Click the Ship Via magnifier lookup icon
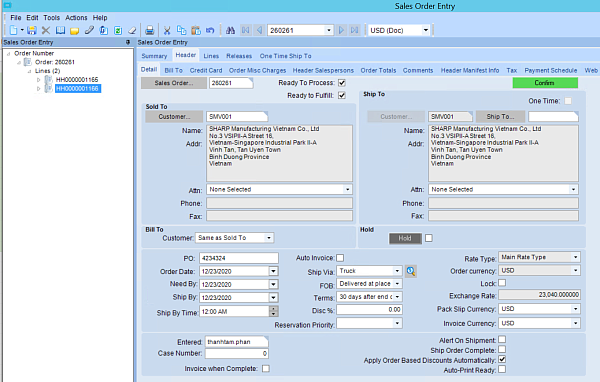 click(411, 271)
